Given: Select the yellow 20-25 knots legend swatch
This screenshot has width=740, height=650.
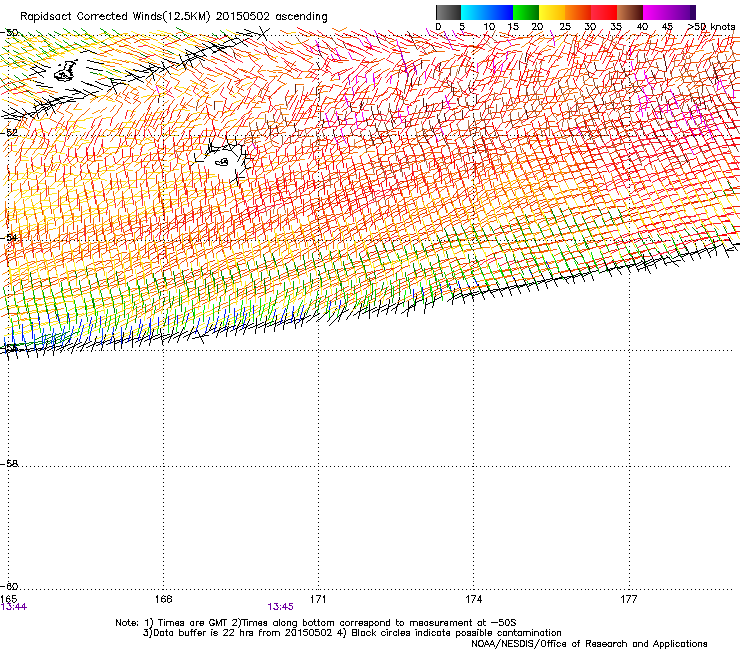Looking at the screenshot, I should [x=552, y=12].
